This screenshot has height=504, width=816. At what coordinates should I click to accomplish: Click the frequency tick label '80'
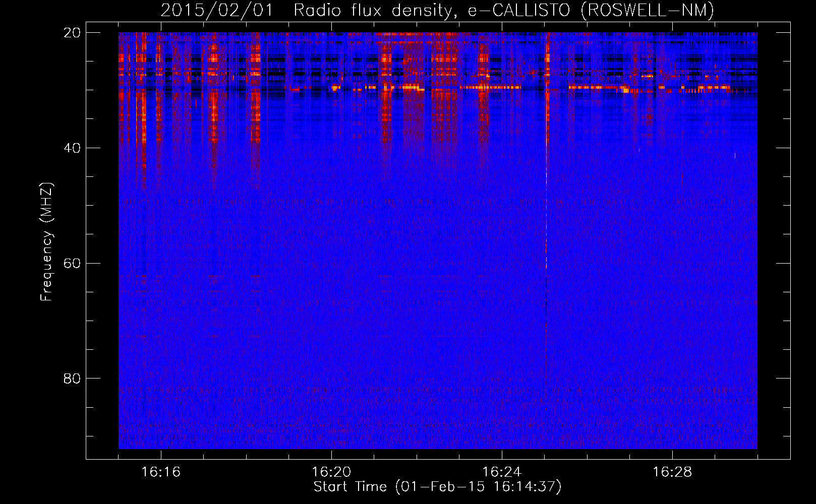[x=72, y=379]
